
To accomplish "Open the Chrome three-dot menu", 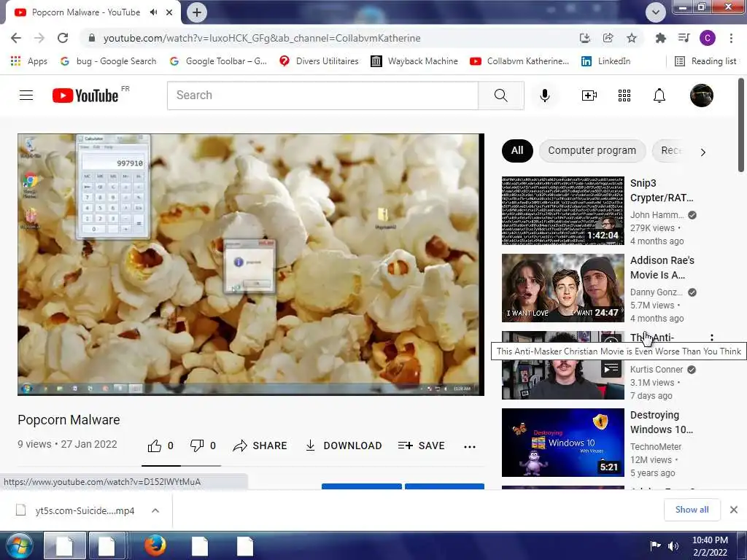I will click(x=731, y=38).
